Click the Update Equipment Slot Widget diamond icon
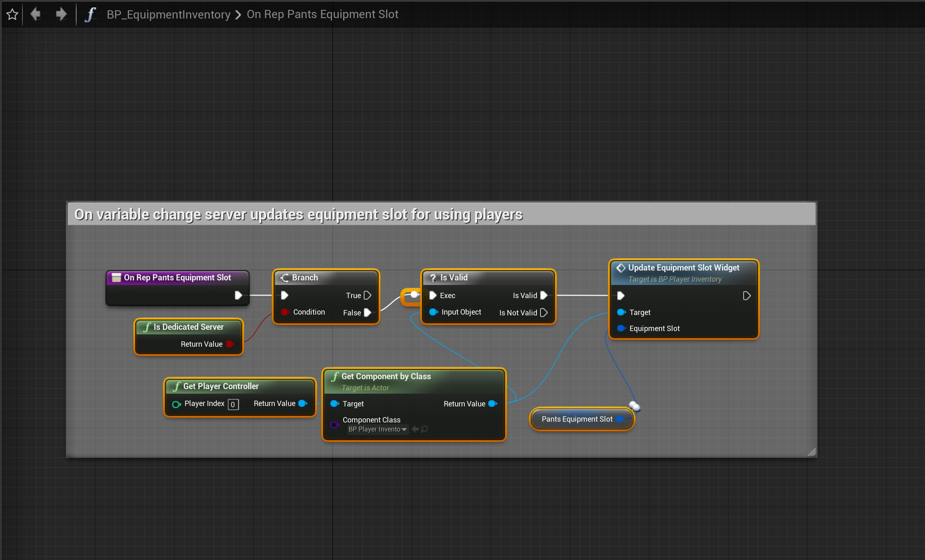The width and height of the screenshot is (925, 560). (x=621, y=268)
